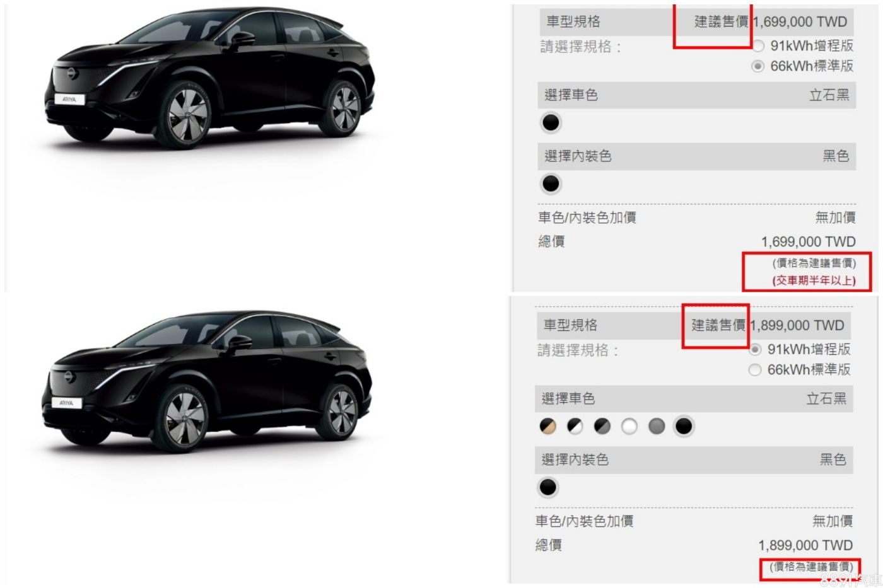The height and width of the screenshot is (588, 883).
Task: Pick black interior color swatch in top panel
Action: pyautogui.click(x=551, y=184)
